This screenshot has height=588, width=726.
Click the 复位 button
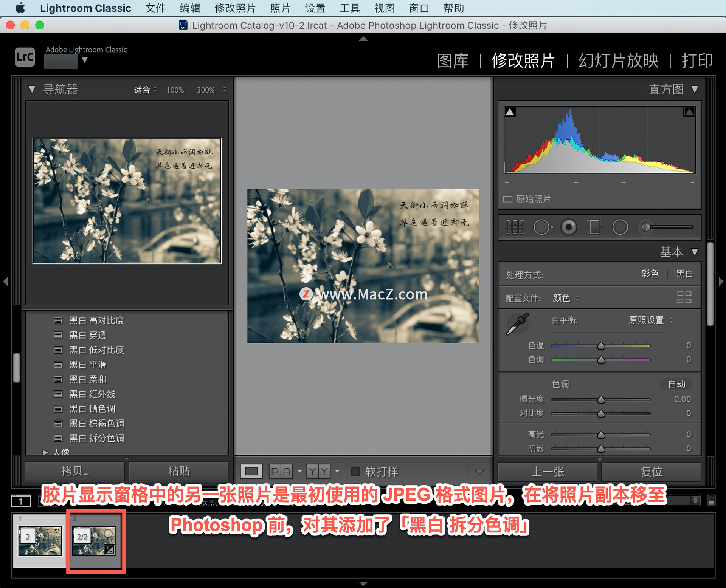(651, 472)
